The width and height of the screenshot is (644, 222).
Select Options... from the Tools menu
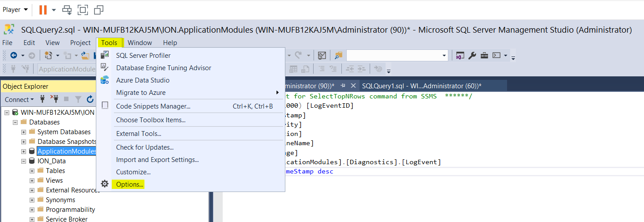(x=129, y=184)
